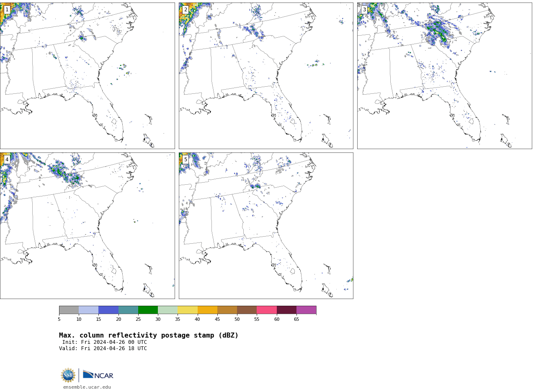
Task: Select the tan-orange 45-50 dBZ swatch
Action: click(x=227, y=310)
